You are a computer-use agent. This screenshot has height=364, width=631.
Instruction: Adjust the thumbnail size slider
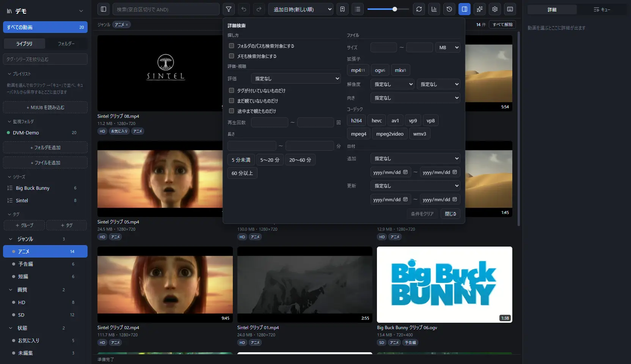tap(388, 9)
